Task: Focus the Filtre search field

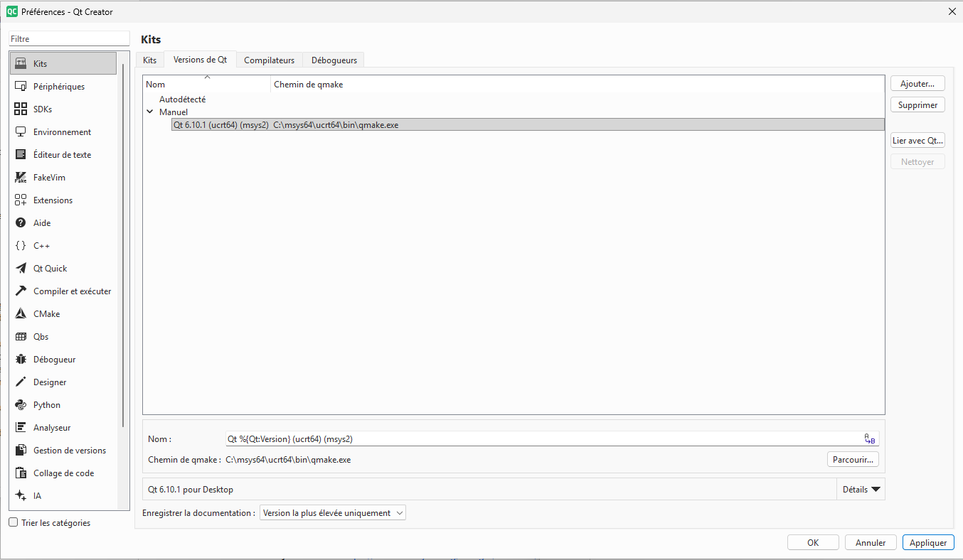Action: pyautogui.click(x=69, y=39)
